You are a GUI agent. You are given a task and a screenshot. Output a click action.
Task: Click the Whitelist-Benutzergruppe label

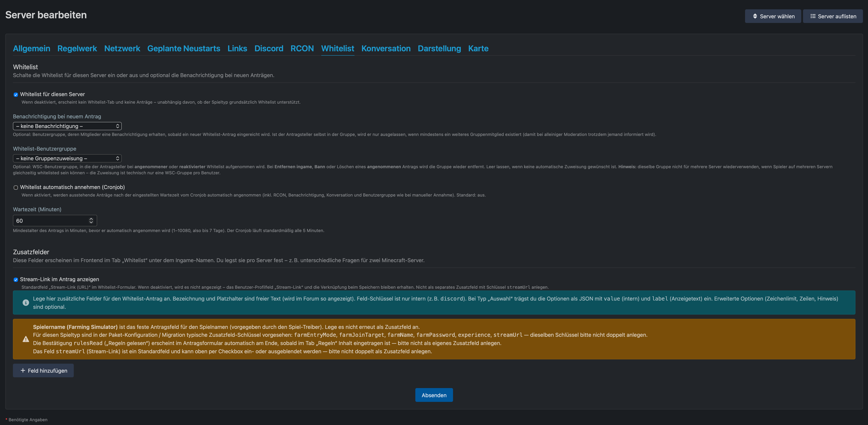45,149
